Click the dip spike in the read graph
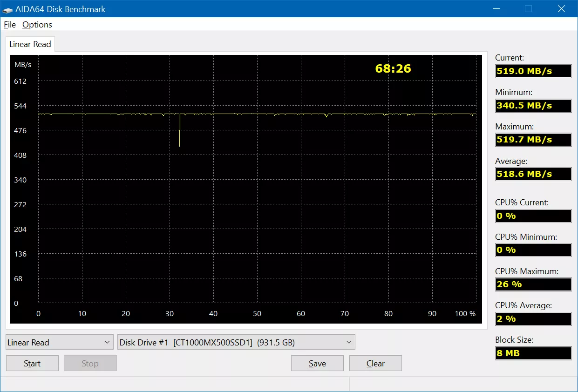The image size is (578, 392). click(179, 130)
